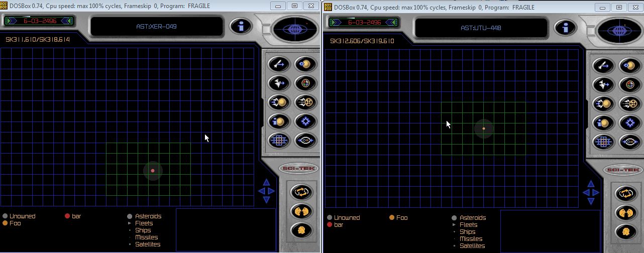Click DOSBox icon in left window title bar
The width and height of the screenshot is (644, 253).
[x=5, y=6]
